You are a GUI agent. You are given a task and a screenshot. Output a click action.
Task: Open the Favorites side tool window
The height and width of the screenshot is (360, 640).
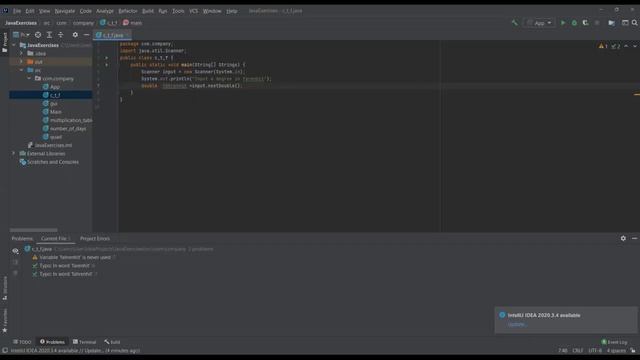pos(4,320)
